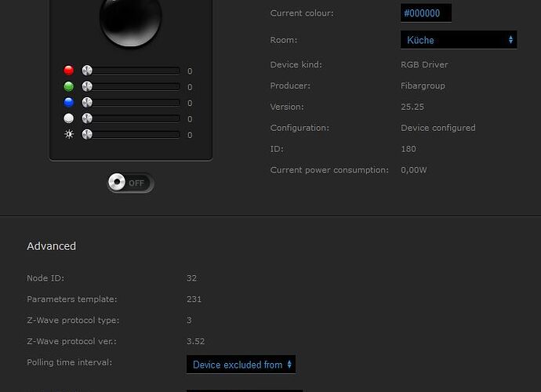Click the white channel slider knob
This screenshot has width=541, height=392.
pyautogui.click(x=87, y=118)
